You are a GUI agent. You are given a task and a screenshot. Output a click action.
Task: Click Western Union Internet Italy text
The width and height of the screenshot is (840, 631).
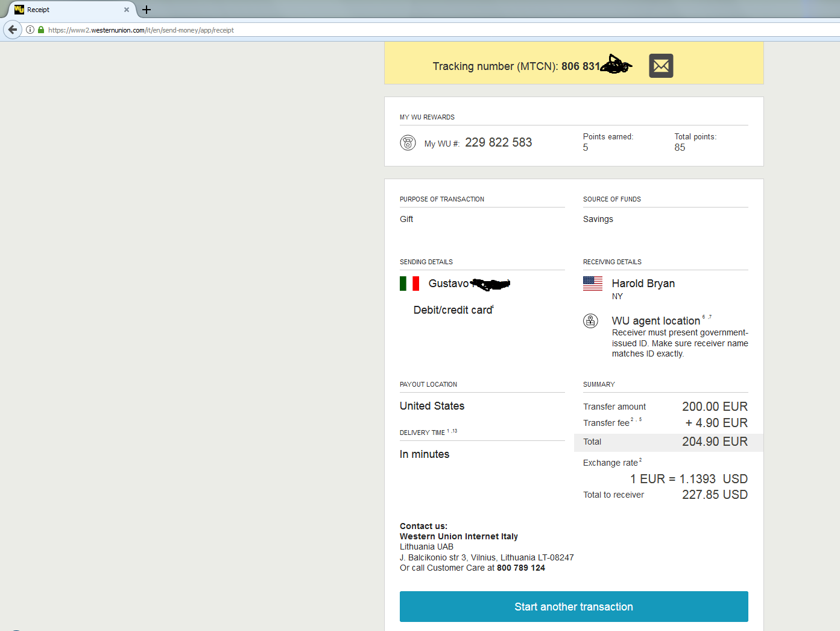(x=459, y=536)
